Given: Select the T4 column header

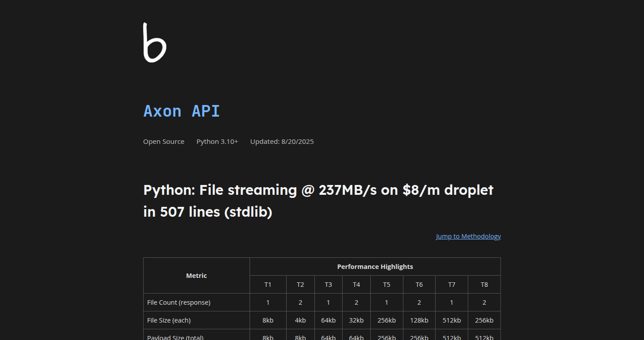Looking at the screenshot, I should pyautogui.click(x=356, y=285).
